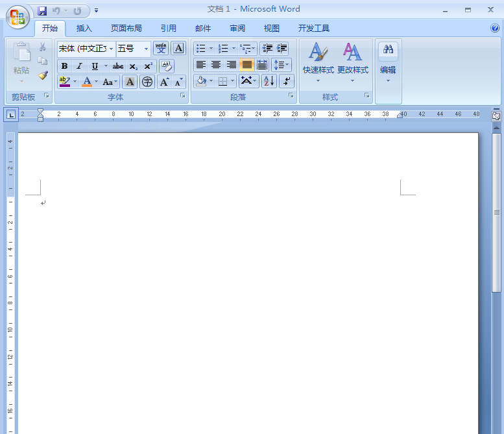This screenshot has height=434, width=504.
Task: Toggle Bold formatting
Action: pyautogui.click(x=65, y=66)
